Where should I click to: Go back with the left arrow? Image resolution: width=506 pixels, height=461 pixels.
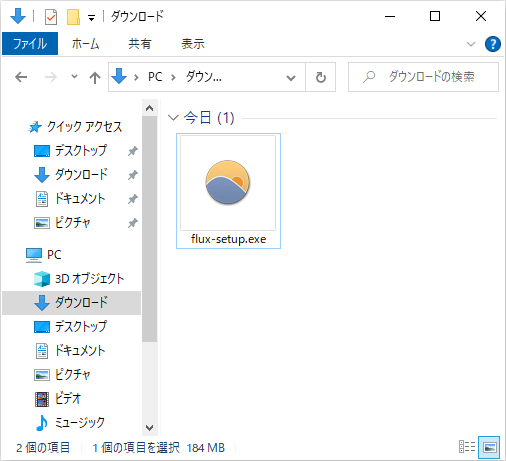click(21, 77)
